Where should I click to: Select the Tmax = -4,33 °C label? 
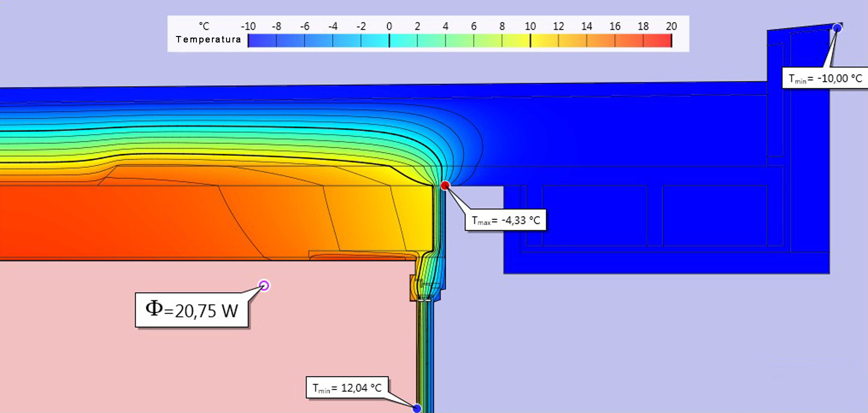click(x=505, y=220)
